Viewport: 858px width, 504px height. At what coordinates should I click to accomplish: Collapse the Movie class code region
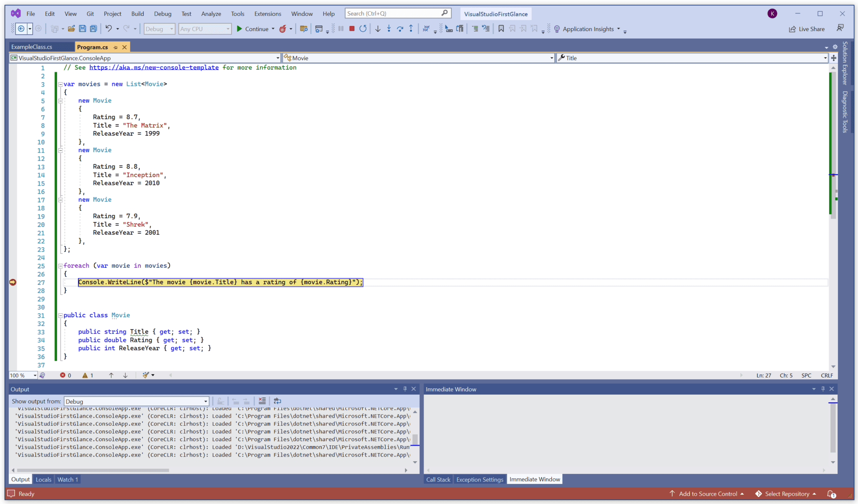(60, 315)
